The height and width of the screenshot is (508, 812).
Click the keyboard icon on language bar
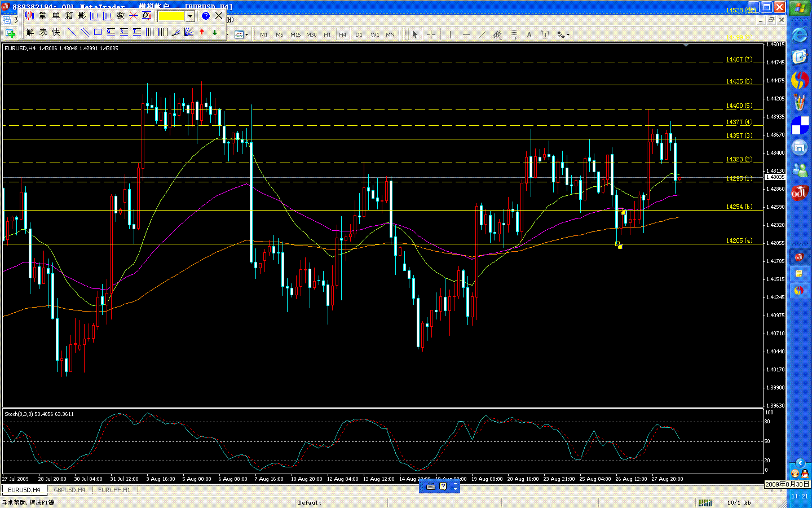431,486
